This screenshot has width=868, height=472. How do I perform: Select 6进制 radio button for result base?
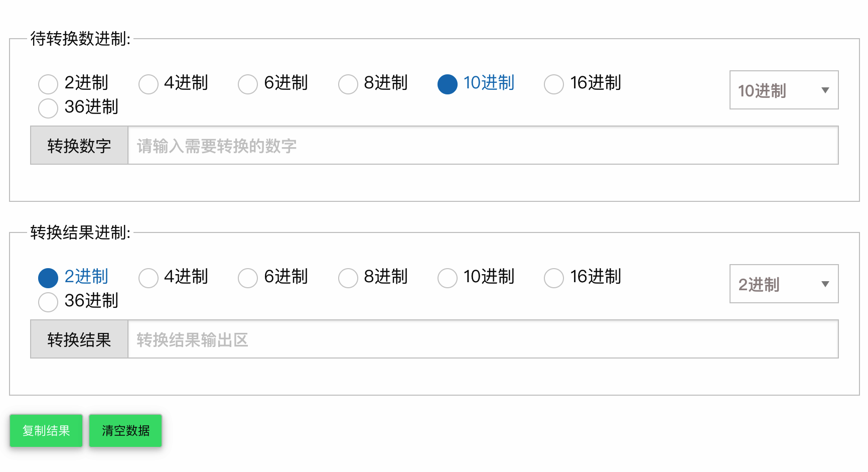(x=248, y=278)
